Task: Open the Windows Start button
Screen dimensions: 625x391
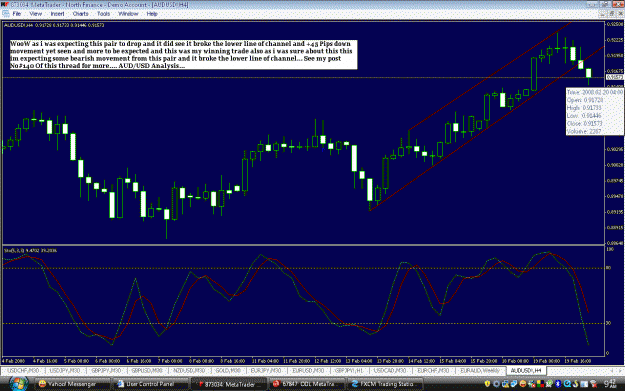Action: 18,383
